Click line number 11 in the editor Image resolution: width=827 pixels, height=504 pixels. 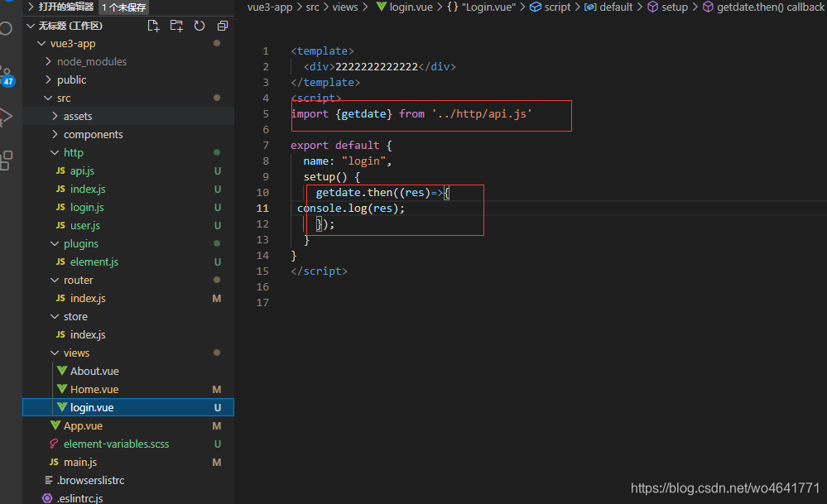click(262, 208)
